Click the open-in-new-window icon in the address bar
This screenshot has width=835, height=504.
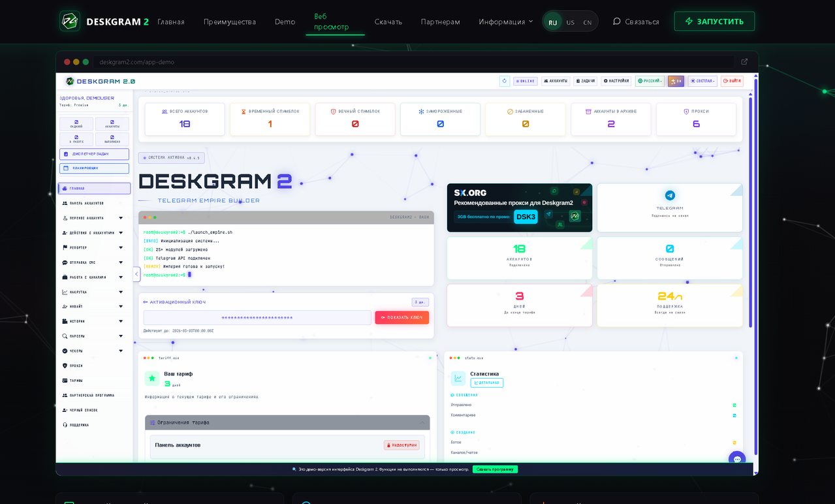(744, 62)
